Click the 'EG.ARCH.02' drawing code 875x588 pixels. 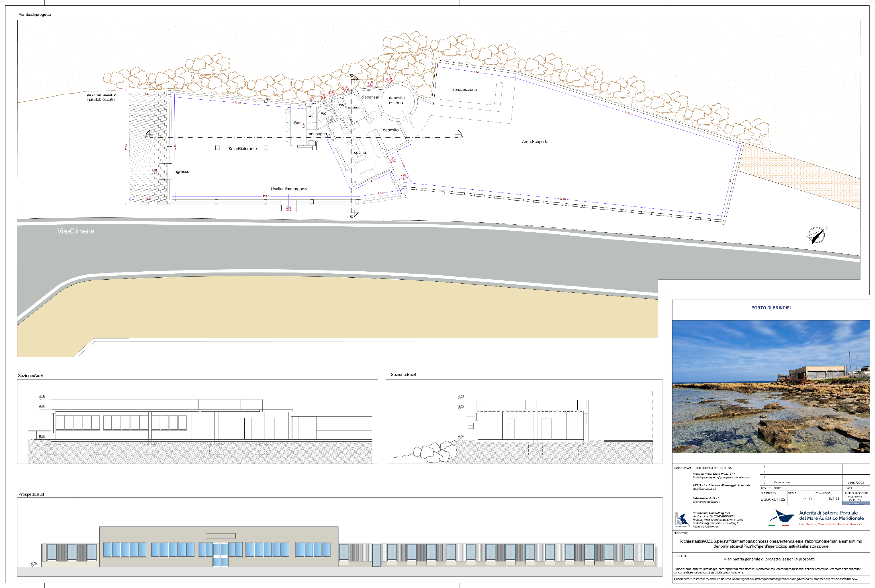pyautogui.click(x=773, y=499)
